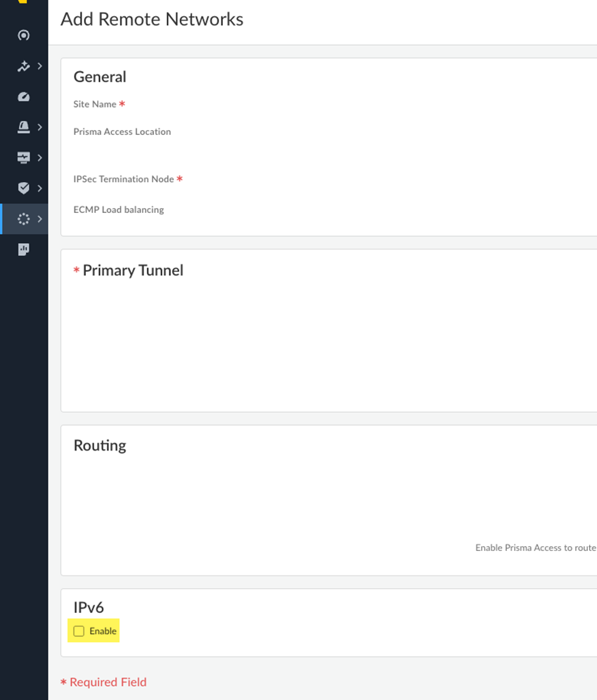Click the 'Routing' section heading
Image resolution: width=597 pixels, height=700 pixels.
point(100,446)
